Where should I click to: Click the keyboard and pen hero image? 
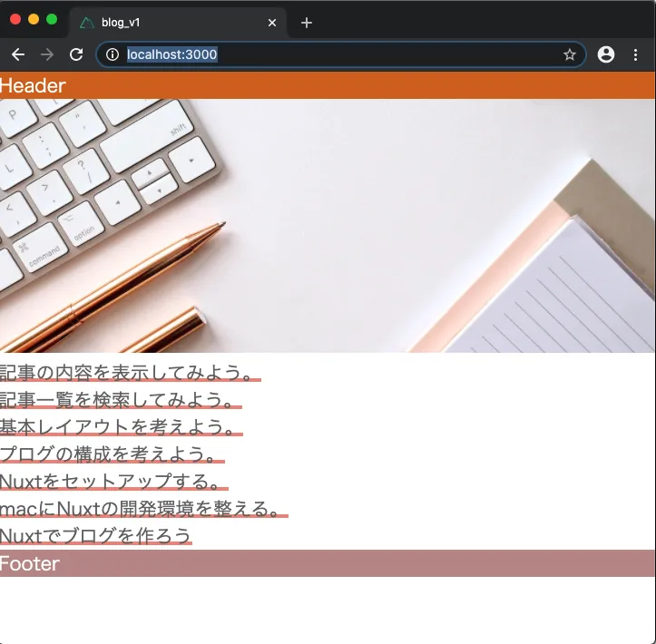[328, 225]
